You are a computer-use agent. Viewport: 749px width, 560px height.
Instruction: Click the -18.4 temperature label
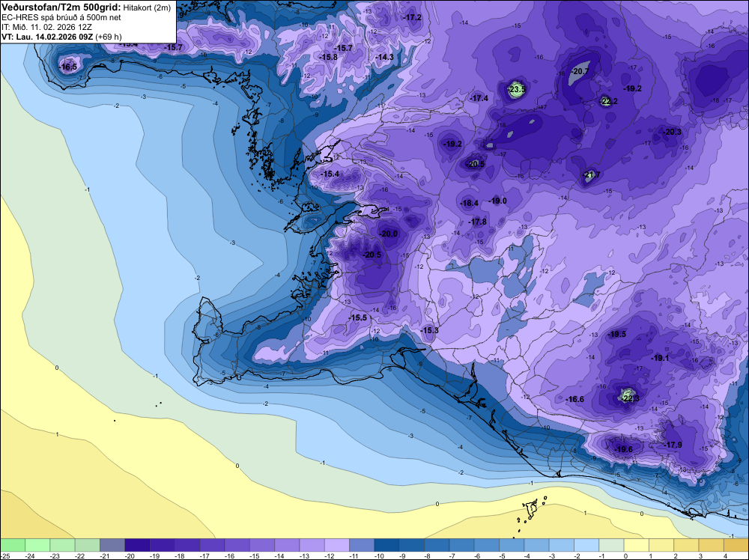pyautogui.click(x=469, y=204)
